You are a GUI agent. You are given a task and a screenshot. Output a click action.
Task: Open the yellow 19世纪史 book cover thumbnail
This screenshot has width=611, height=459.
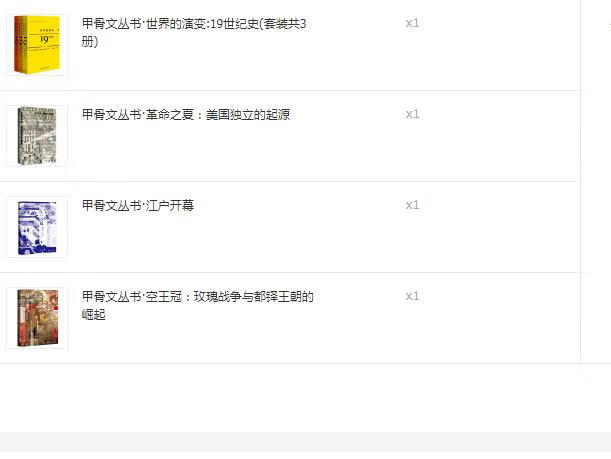coord(37,45)
